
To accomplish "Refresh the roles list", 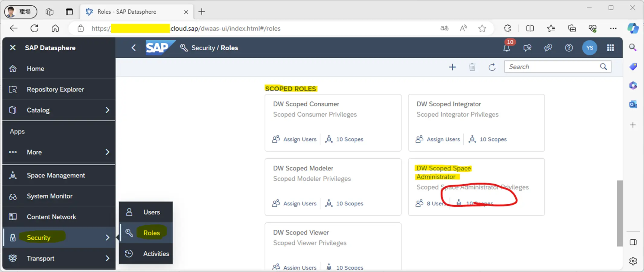I will tap(492, 67).
